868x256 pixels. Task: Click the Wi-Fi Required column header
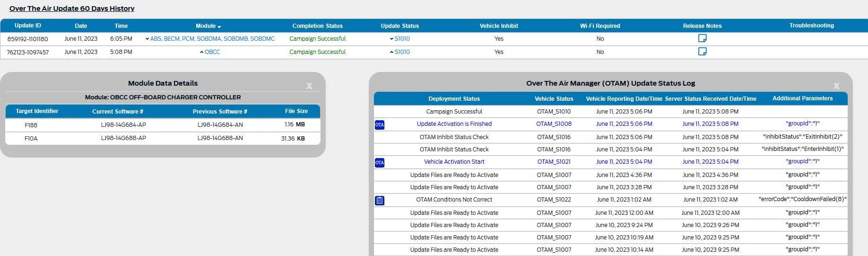point(600,26)
